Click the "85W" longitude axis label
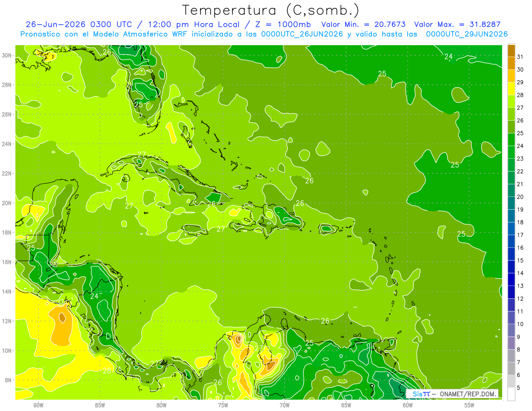This screenshot has height=411, width=532. coord(100,405)
